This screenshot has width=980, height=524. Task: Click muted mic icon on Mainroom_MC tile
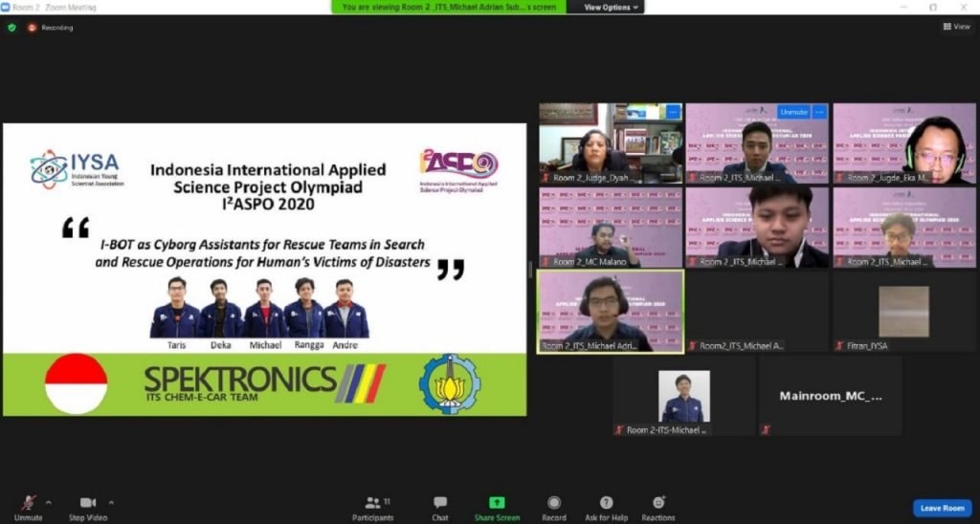point(766,429)
